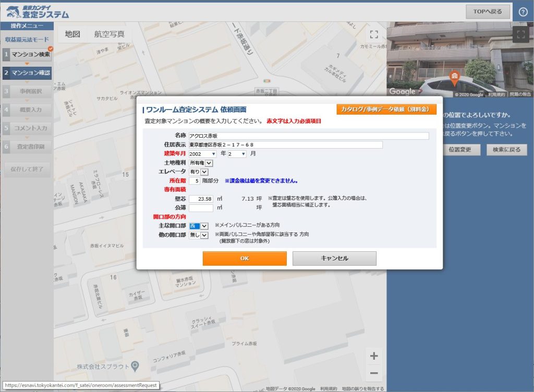Viewport: 534px width, 392px height.
Task: Select the 地図 map tab
Action: 72,34
